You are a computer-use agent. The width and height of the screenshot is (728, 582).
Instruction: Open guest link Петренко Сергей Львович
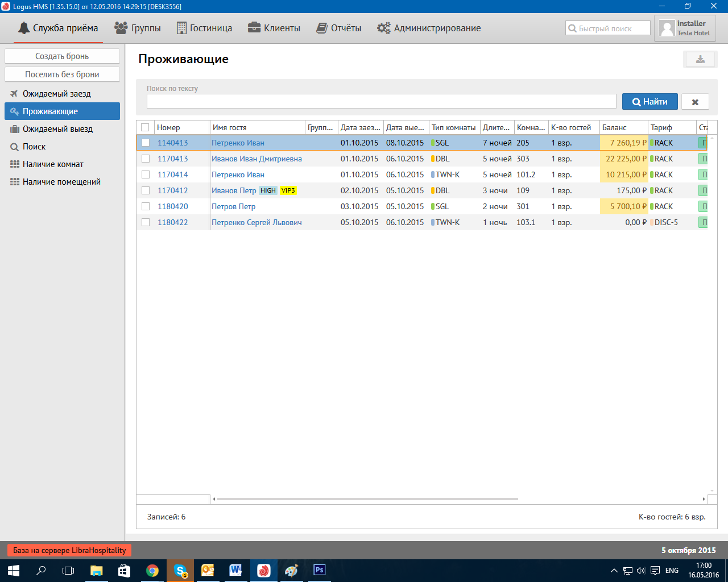pyautogui.click(x=257, y=222)
